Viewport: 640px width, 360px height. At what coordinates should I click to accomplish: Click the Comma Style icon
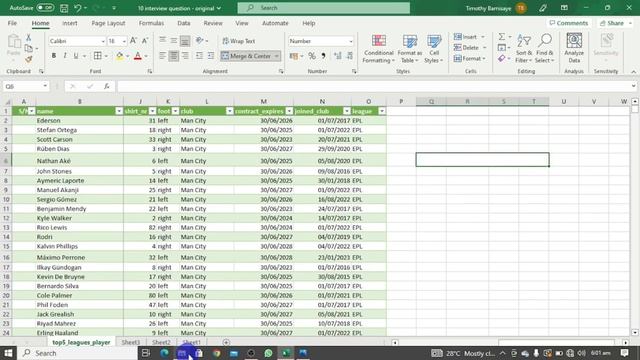[x=324, y=56]
